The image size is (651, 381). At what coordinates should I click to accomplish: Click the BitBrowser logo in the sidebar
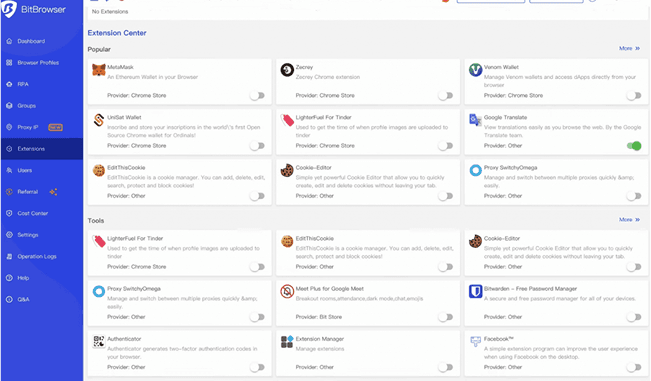coord(9,9)
